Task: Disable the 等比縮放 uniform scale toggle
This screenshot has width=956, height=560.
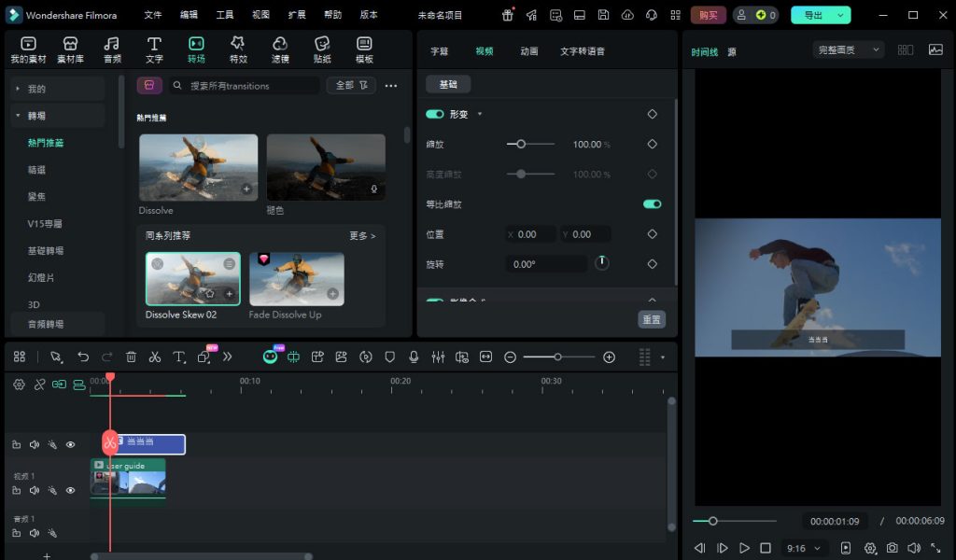Action: [652, 203]
